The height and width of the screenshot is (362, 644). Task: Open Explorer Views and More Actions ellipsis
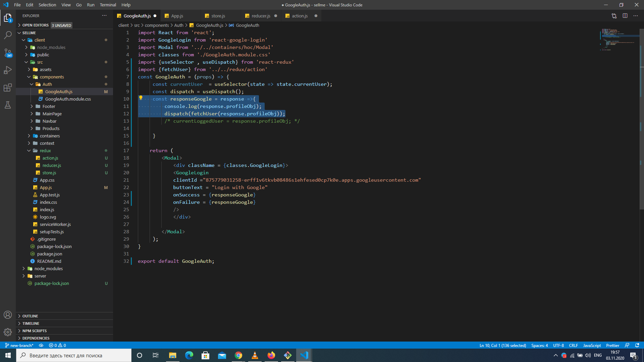tap(104, 16)
